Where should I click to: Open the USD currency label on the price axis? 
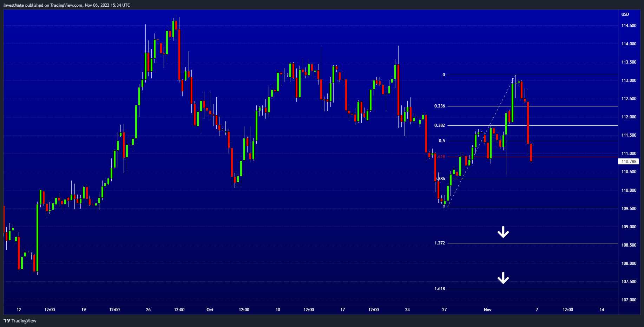(625, 14)
